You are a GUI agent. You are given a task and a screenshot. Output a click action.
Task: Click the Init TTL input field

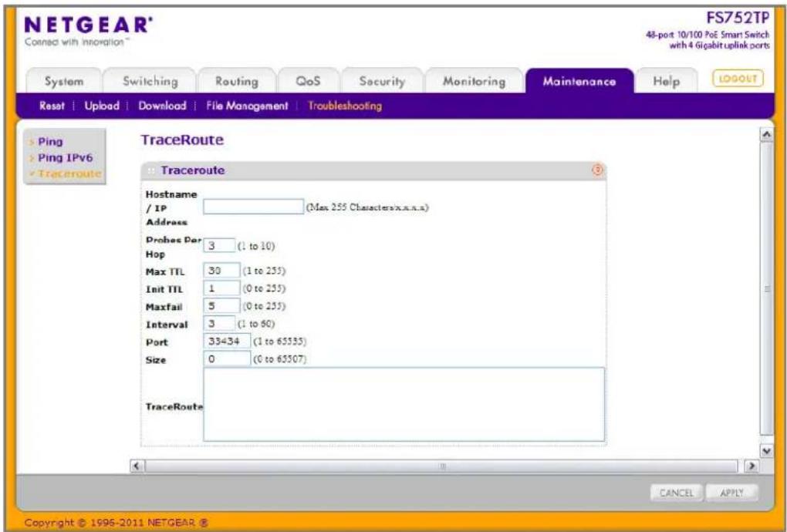coord(221,288)
